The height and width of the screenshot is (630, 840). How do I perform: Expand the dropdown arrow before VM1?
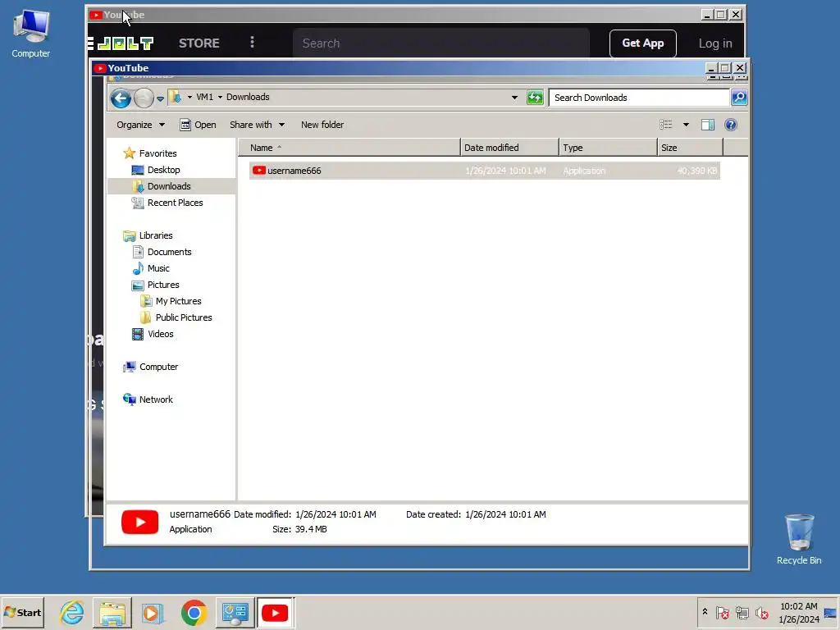coord(189,98)
